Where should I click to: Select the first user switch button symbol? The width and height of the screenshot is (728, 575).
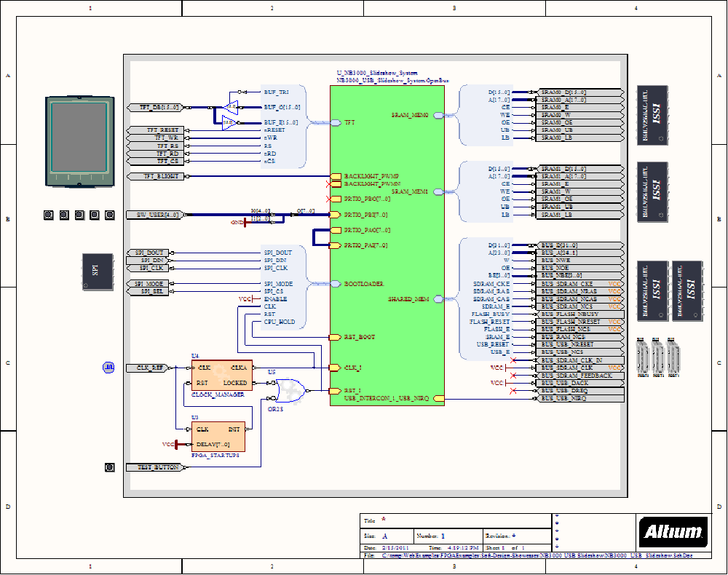[49, 215]
